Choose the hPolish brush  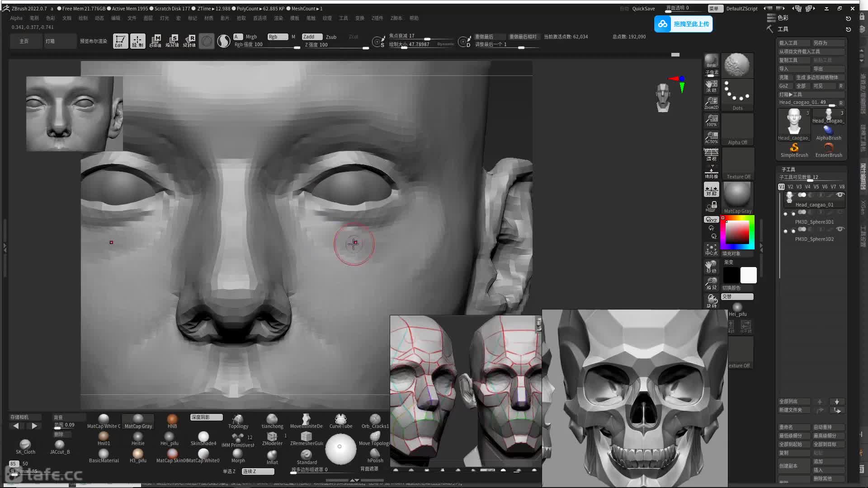click(375, 455)
